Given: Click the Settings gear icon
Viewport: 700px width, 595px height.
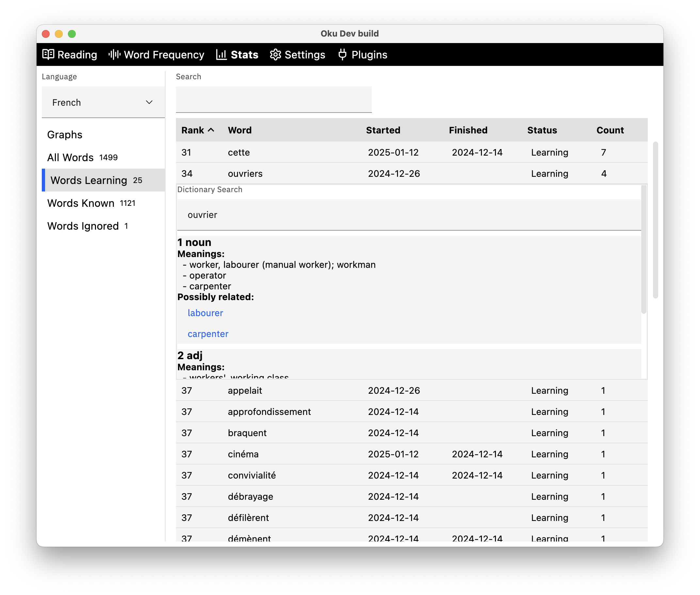Looking at the screenshot, I should [276, 54].
